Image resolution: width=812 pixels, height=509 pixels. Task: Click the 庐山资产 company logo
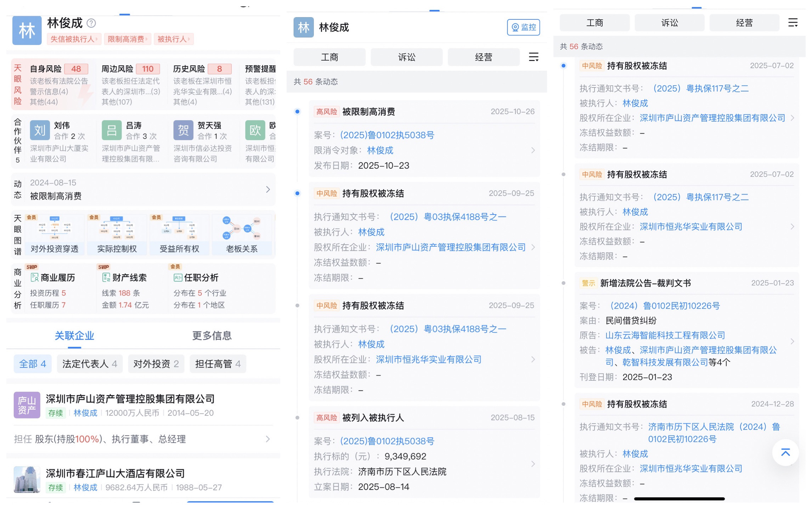point(27,405)
